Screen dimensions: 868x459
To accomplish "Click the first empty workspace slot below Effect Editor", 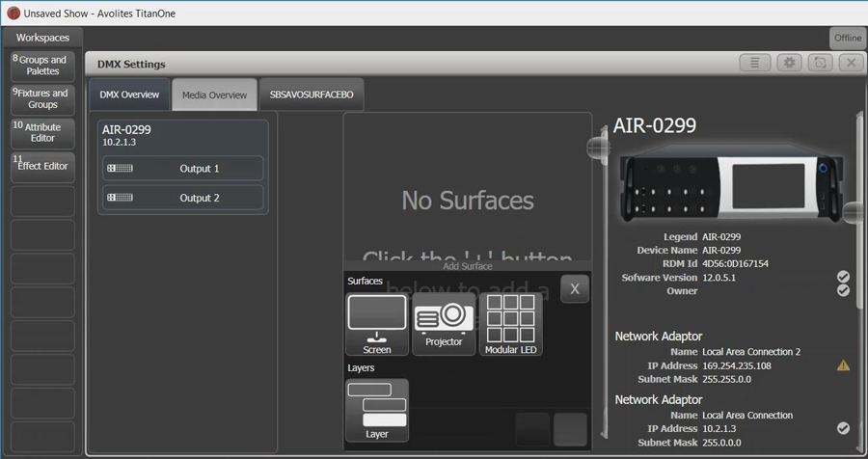I will pos(42,201).
